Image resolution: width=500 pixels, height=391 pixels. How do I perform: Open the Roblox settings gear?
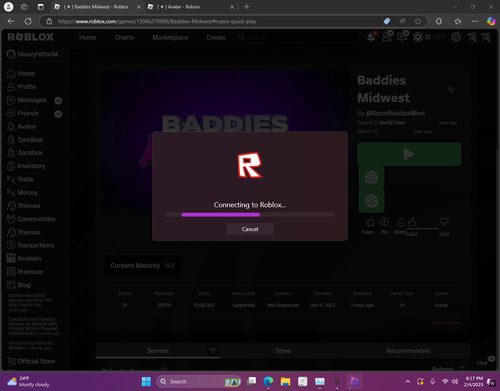456,37
